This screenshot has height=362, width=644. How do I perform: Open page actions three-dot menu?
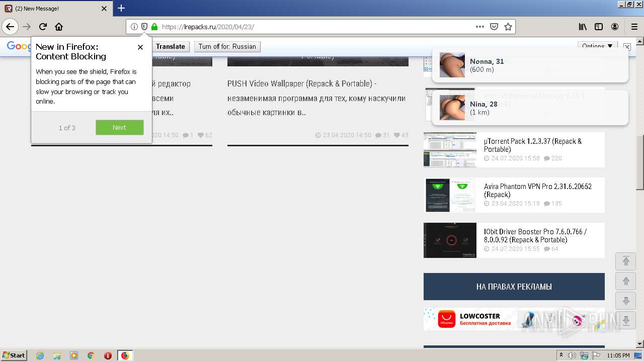(x=480, y=27)
